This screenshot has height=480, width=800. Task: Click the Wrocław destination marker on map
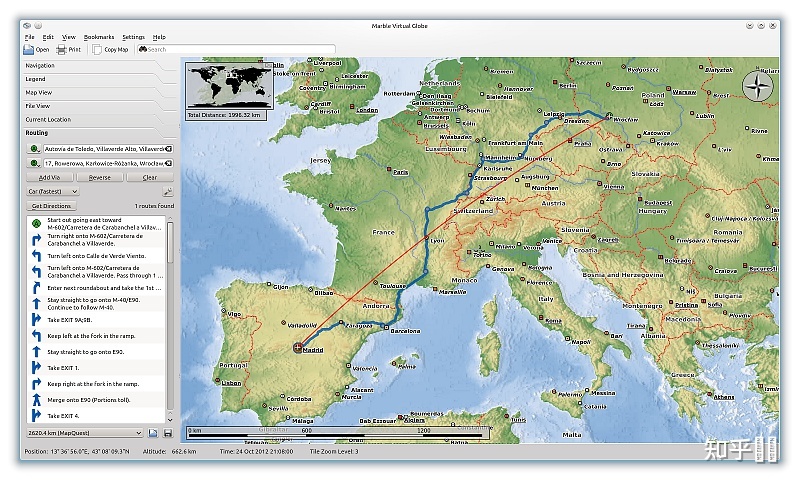pos(609,116)
